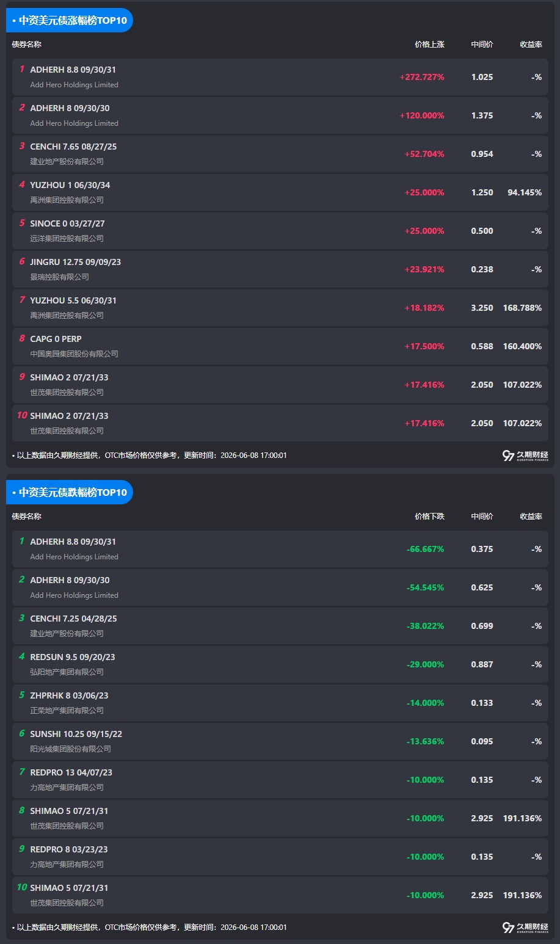Viewport: 560px width, 944px height.
Task: Click mid price 3.250 for YUZHOU 5.5
Action: (482, 308)
